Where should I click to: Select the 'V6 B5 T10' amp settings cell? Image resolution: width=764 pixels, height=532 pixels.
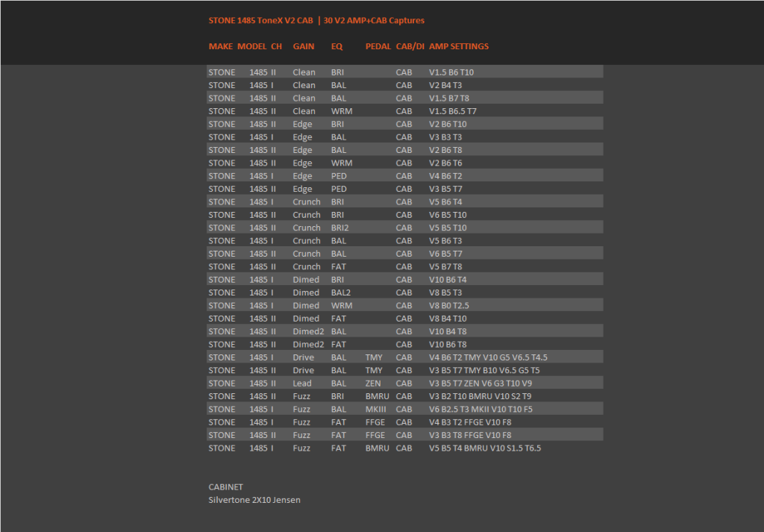[448, 215]
